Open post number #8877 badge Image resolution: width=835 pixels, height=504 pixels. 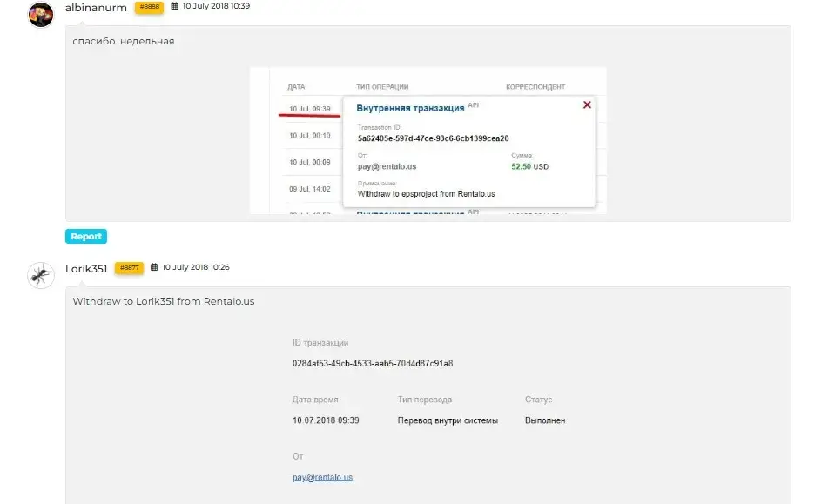point(129,268)
